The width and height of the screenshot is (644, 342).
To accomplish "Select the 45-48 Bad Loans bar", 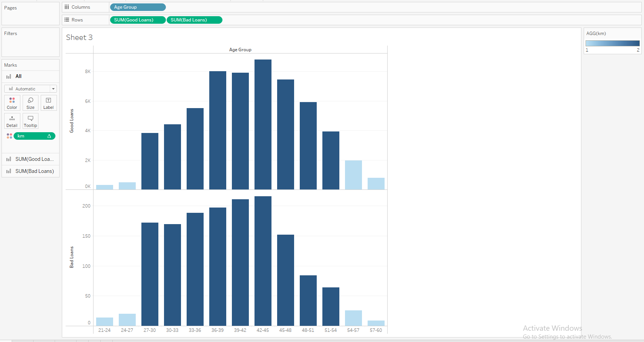I will (x=285, y=280).
